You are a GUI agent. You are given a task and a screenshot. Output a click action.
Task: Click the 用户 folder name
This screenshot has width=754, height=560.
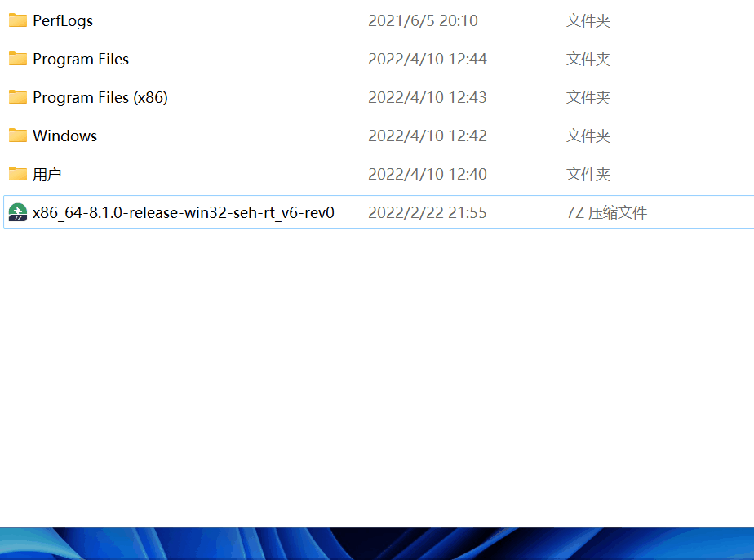point(47,174)
